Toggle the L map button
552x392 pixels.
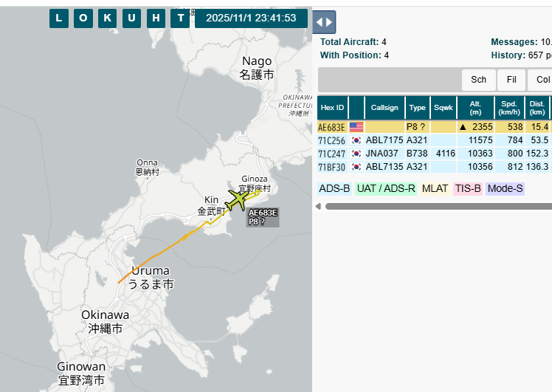(59, 18)
